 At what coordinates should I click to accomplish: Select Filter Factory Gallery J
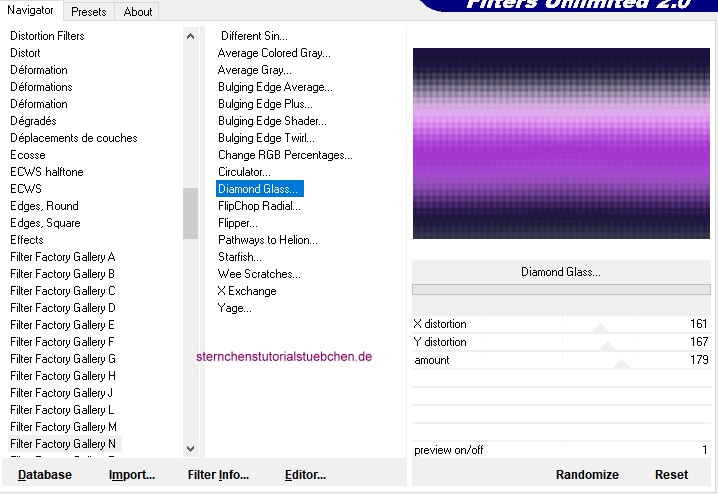(61, 392)
